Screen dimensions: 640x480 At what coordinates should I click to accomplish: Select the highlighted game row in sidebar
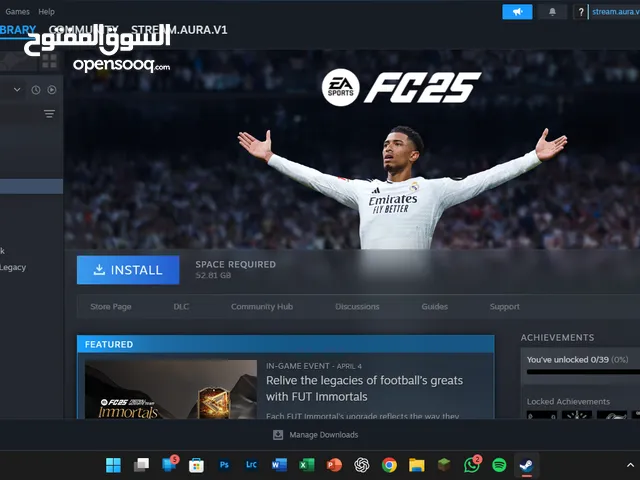tap(31, 187)
